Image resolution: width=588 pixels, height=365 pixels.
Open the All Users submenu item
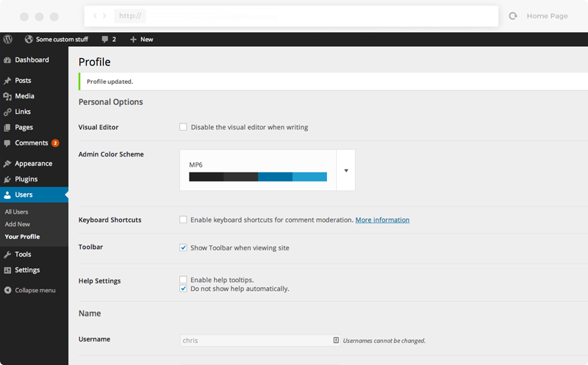(x=16, y=212)
